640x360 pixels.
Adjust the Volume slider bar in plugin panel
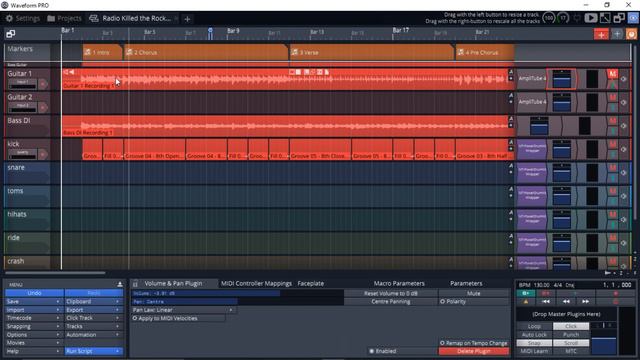click(x=237, y=293)
